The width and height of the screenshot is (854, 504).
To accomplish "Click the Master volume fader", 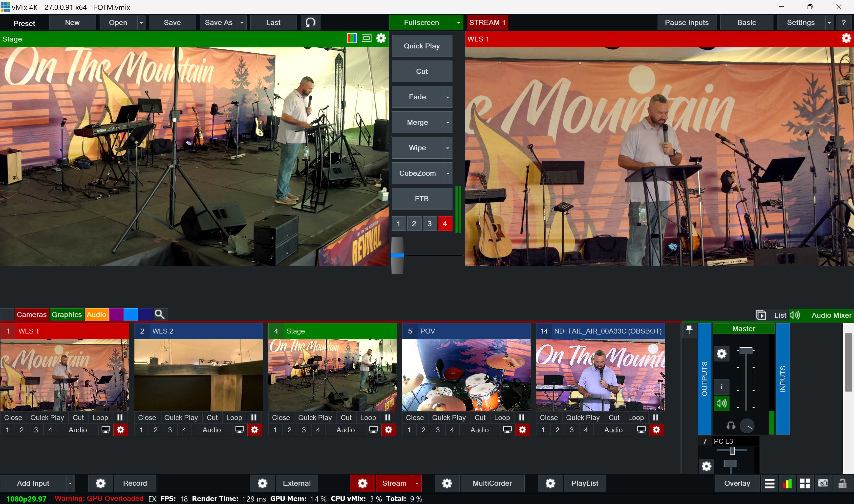I will point(746,351).
